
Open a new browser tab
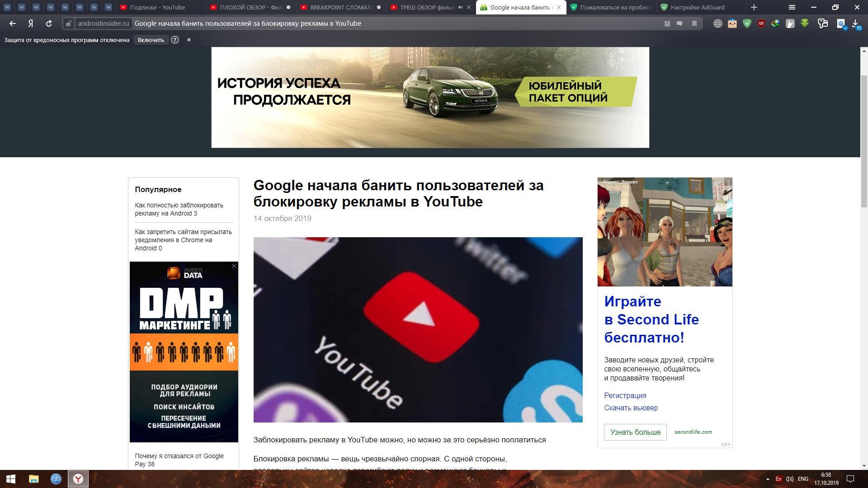(x=754, y=7)
